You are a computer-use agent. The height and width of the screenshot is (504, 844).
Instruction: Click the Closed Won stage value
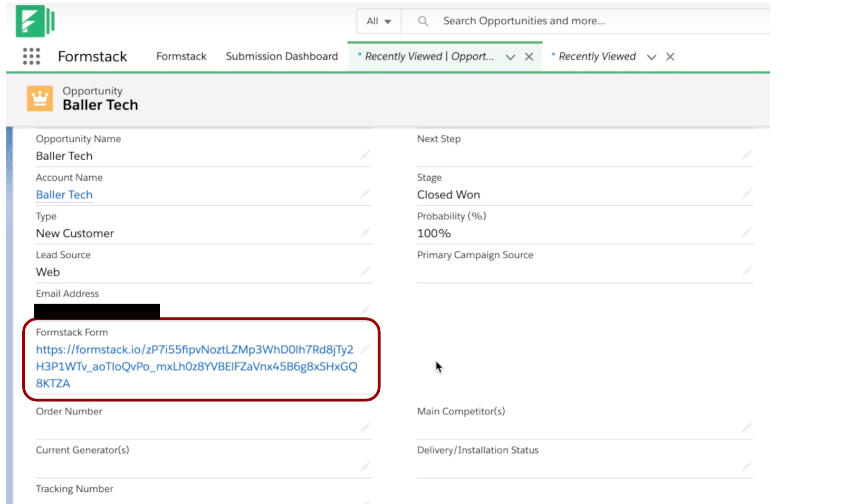[x=448, y=195]
